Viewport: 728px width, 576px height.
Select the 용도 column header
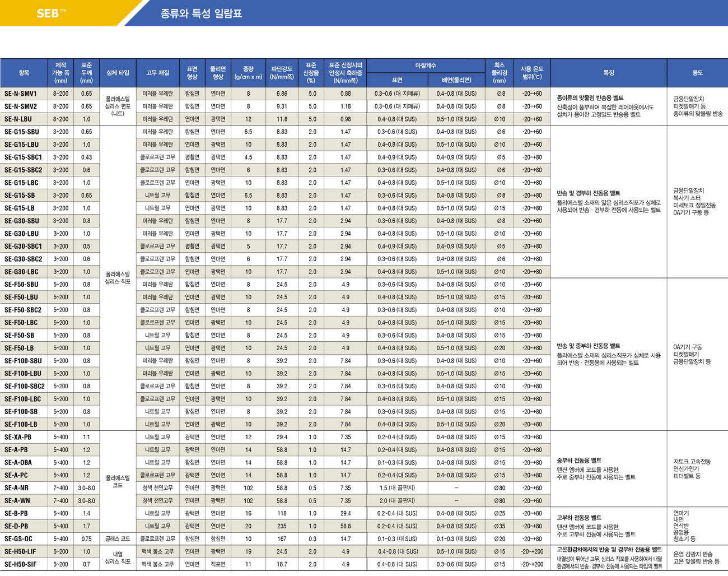click(697, 73)
